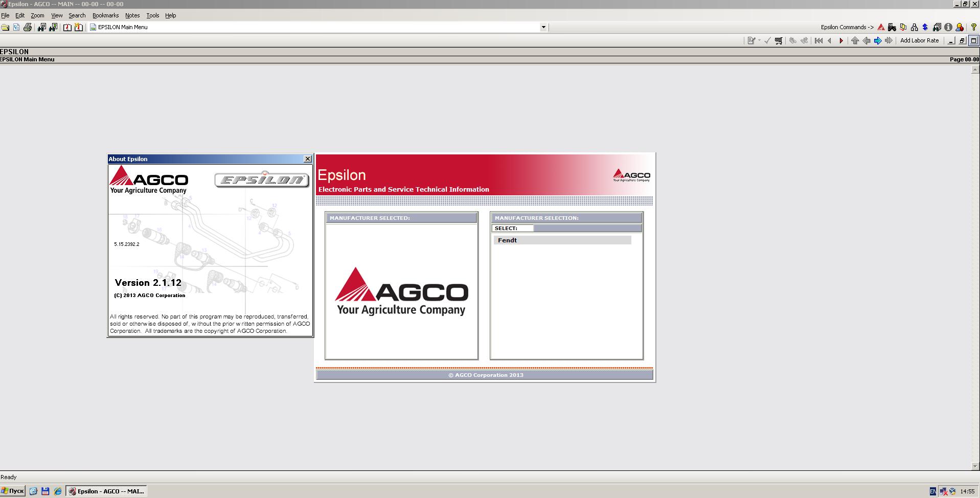Minimize the inner document window
The height and width of the screenshot is (498, 980).
pos(951,40)
